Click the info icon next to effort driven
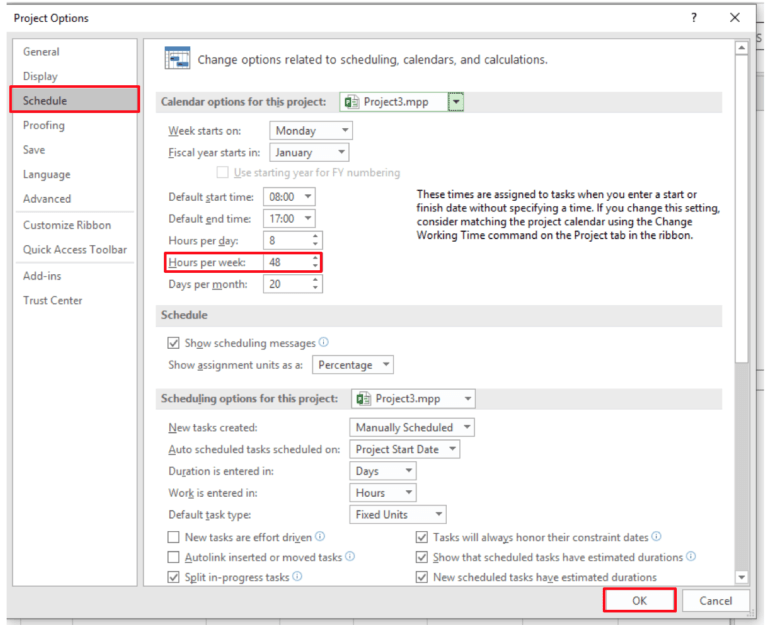Viewport: 768px width, 625px height. point(320,536)
